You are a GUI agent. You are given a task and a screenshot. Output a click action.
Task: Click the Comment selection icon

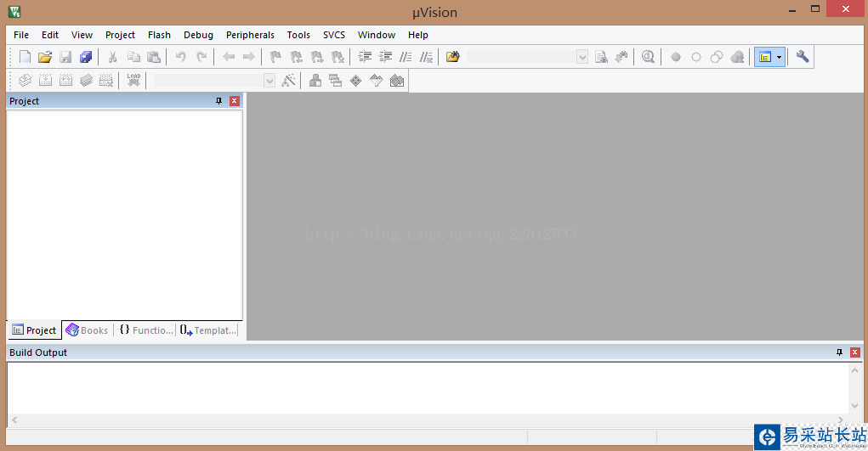[x=406, y=56]
